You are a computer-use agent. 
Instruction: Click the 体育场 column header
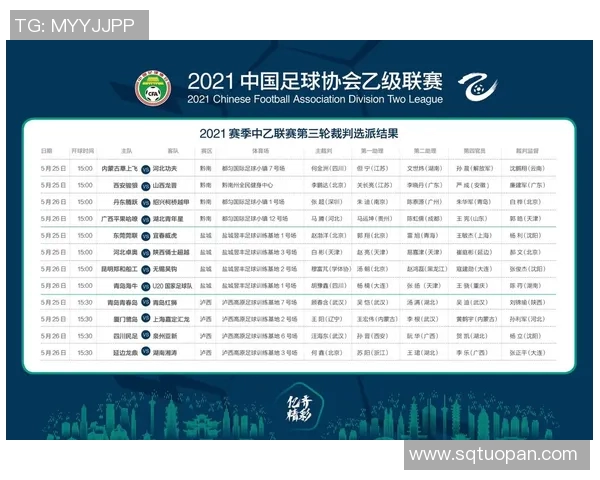coord(260,151)
